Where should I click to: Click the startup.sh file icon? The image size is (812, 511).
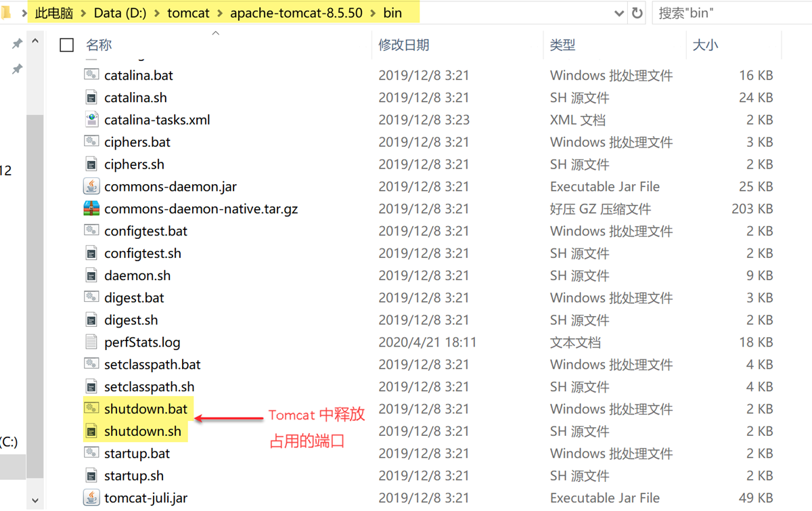[91, 476]
